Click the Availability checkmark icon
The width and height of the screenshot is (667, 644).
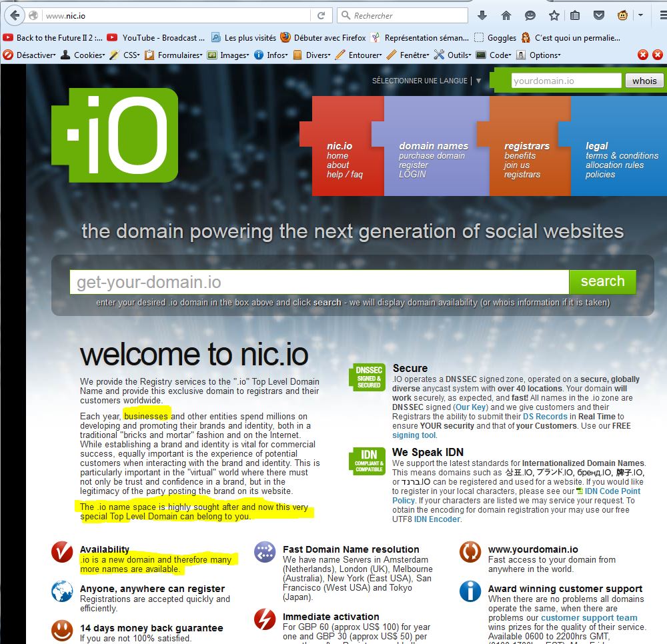[61, 552]
